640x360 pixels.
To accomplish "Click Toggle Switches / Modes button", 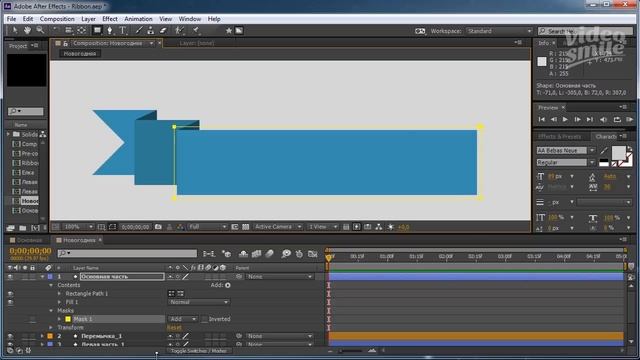I will tap(199, 351).
